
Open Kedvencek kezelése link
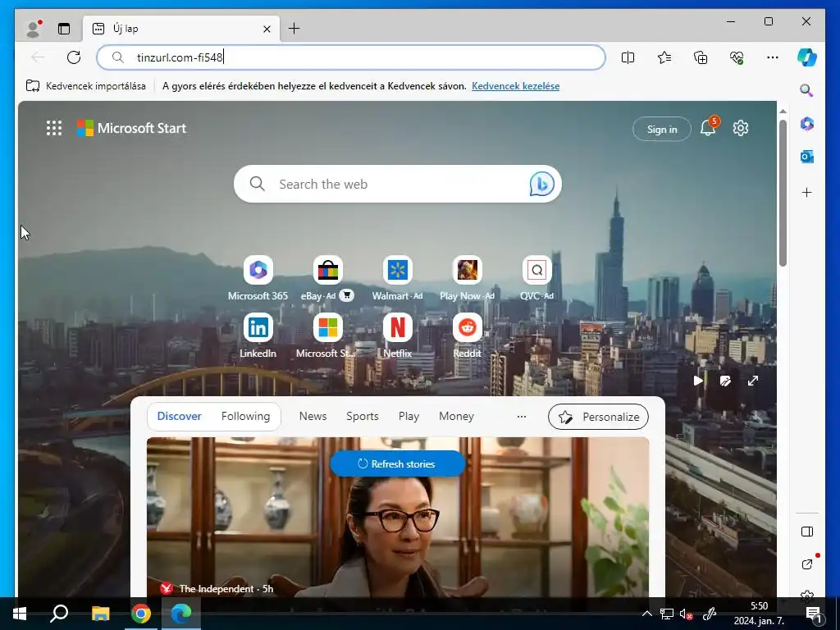pos(515,85)
